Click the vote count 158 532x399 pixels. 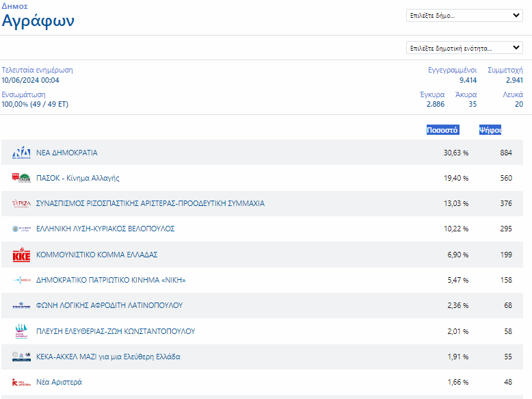click(506, 280)
